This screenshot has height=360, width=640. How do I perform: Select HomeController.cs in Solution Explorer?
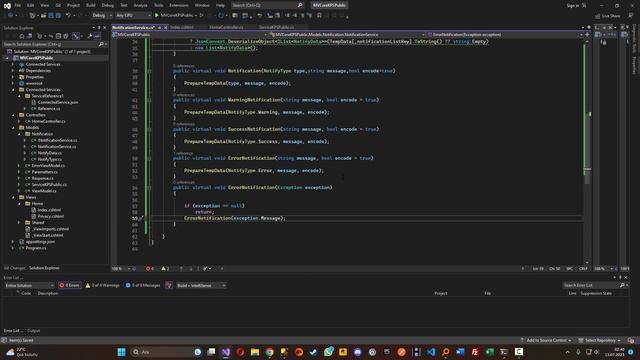coord(48,121)
